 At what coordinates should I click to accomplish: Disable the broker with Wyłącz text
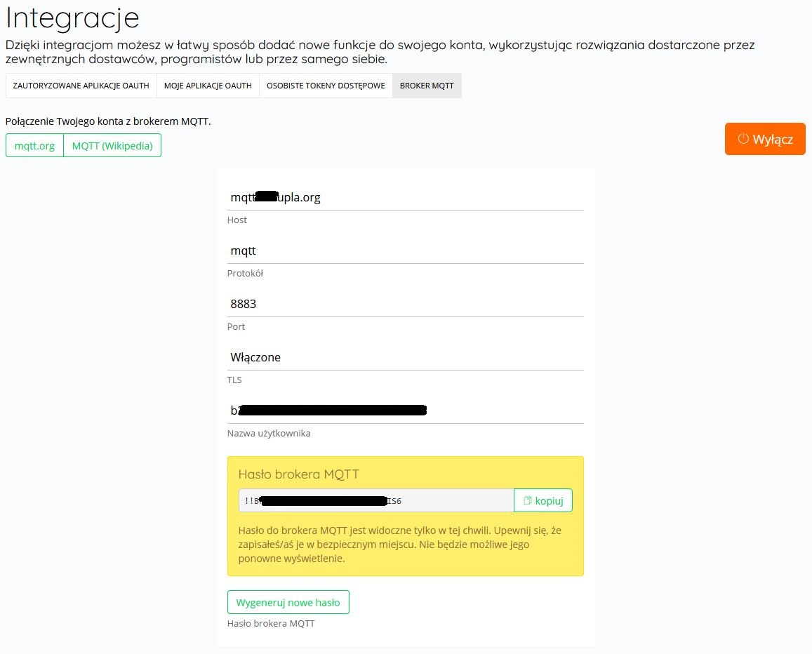[x=773, y=139]
